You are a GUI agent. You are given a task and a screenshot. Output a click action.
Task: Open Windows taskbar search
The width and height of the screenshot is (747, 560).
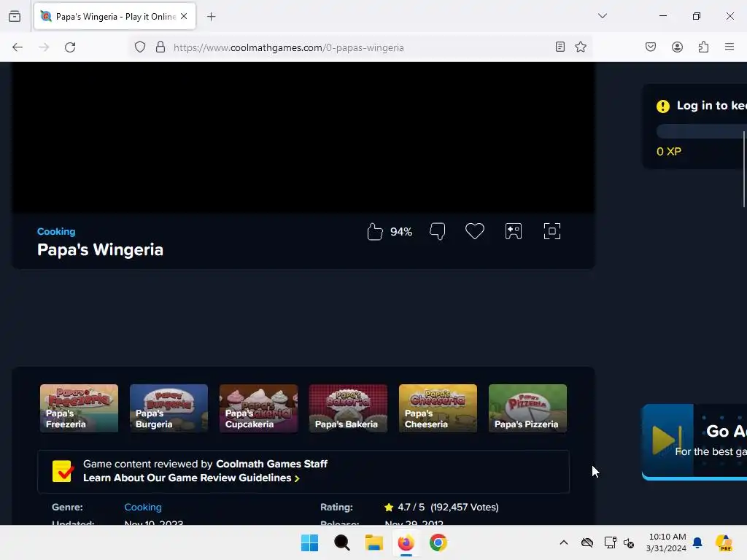(341, 542)
